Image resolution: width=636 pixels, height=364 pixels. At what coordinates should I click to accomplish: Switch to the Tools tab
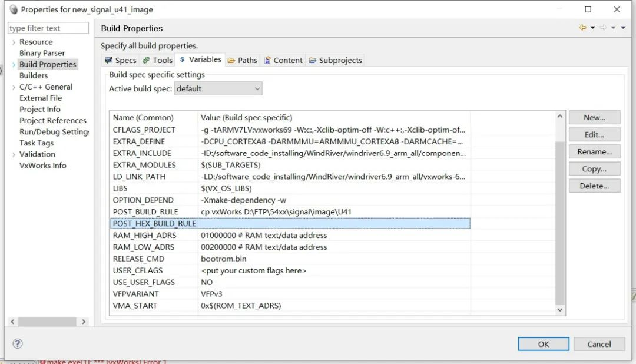[157, 60]
